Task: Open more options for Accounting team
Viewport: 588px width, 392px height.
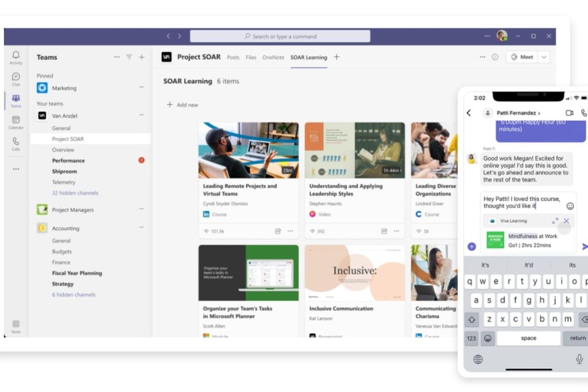Action: [x=141, y=227]
